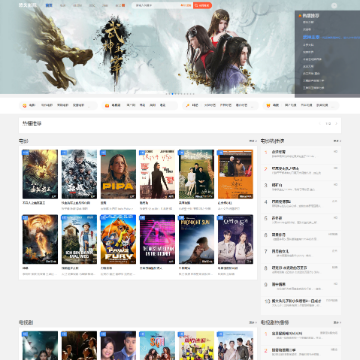360x360 pixels.
Task: Open the first ranked item in movie hot list
Action: tap(301, 154)
